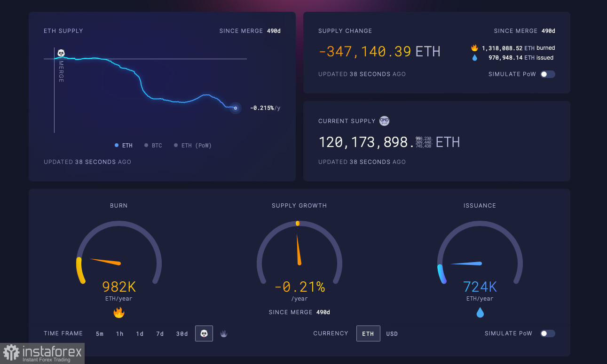Viewport: 607px width, 364px height.
Task: Click the droplet icon under Issuance gauge
Action: 480,312
